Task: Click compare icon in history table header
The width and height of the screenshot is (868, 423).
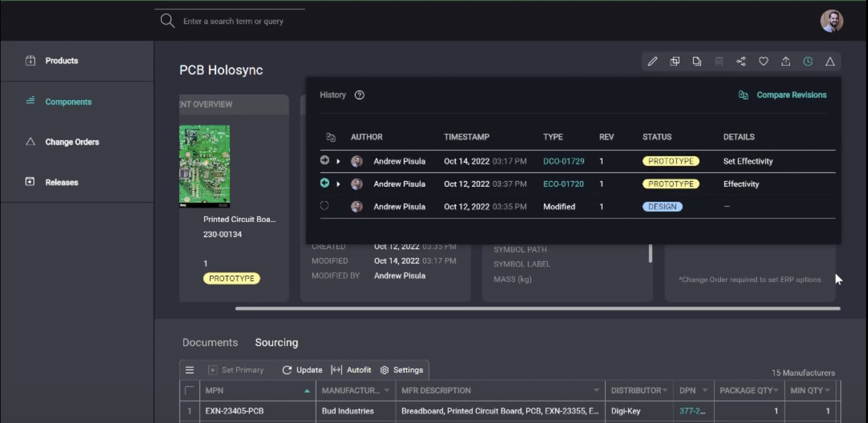Action: [331, 137]
